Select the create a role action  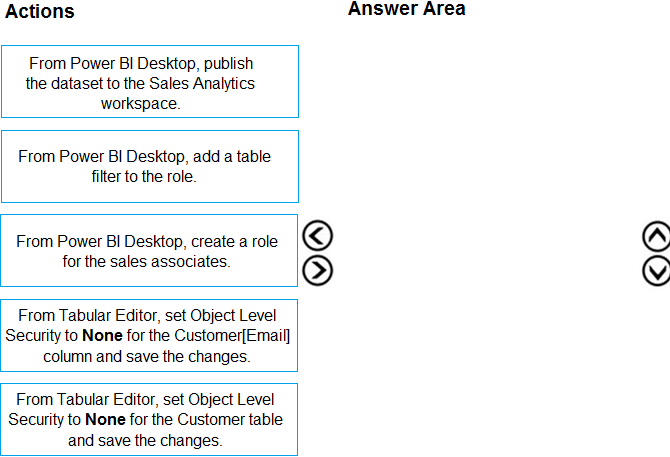pyautogui.click(x=150, y=250)
